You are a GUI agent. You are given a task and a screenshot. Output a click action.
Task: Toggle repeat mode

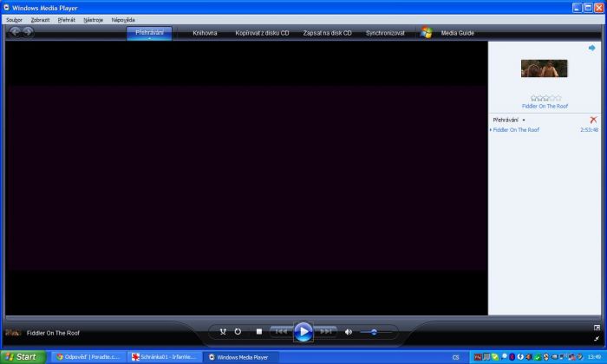[x=238, y=332]
